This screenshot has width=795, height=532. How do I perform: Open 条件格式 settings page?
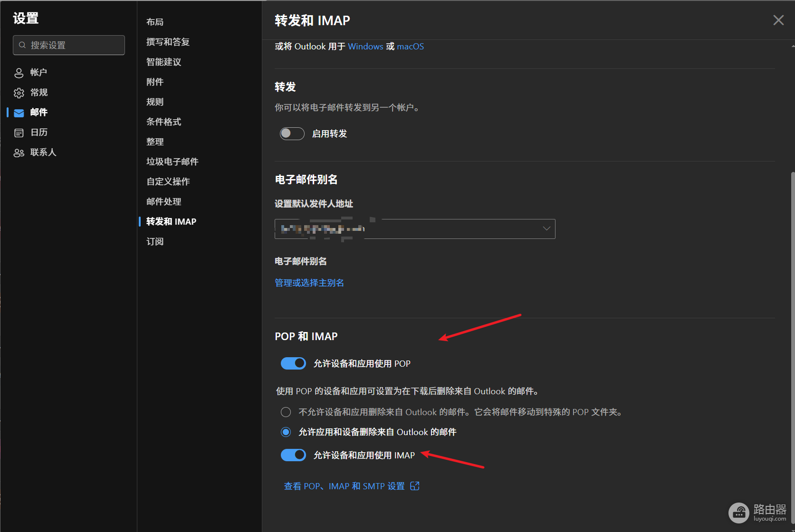pyautogui.click(x=164, y=122)
